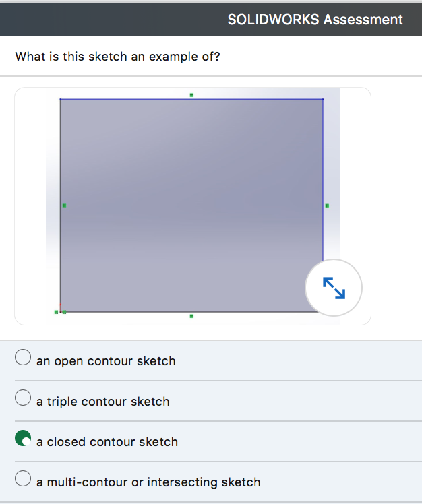Click the expand image arrows icon
The image size is (422, 504).
tap(334, 288)
